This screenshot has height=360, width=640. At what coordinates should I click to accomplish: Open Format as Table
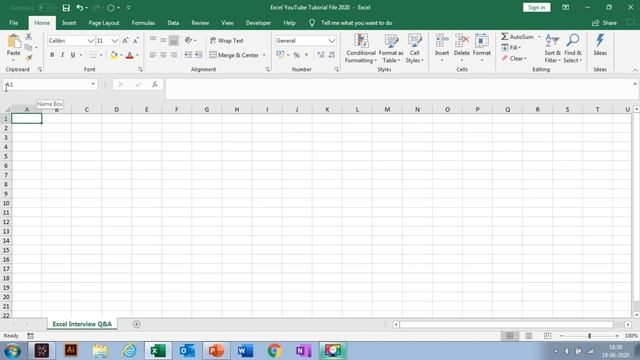[x=391, y=49]
